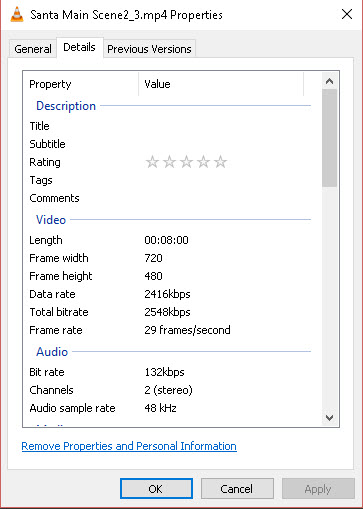Open Remove Properties and Personal Information link

(x=129, y=446)
